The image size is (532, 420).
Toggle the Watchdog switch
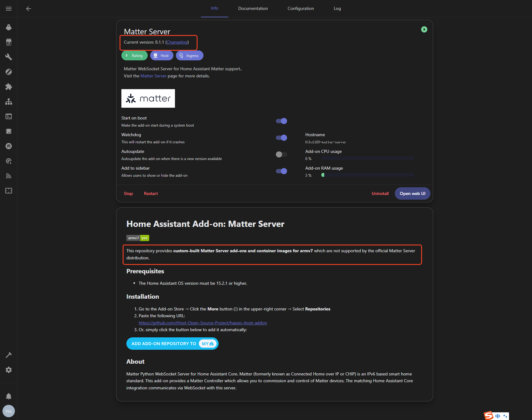tap(281, 138)
